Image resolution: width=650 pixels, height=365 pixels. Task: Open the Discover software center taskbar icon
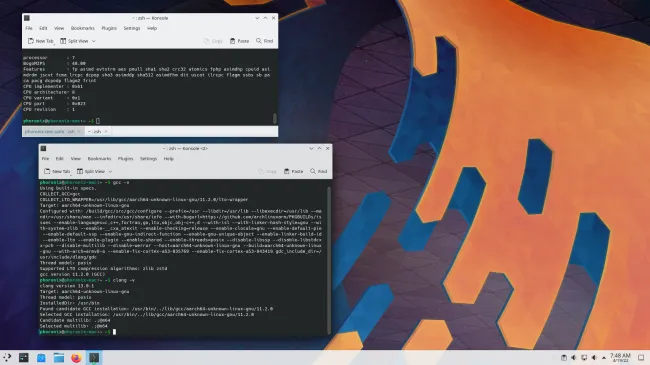[x=41, y=358]
